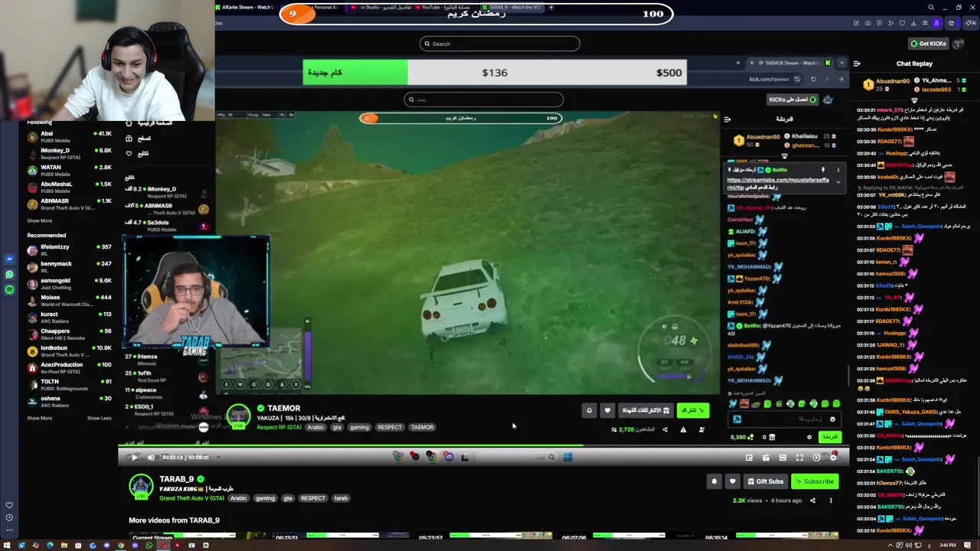Open the purple browser profile icon

click(936, 23)
